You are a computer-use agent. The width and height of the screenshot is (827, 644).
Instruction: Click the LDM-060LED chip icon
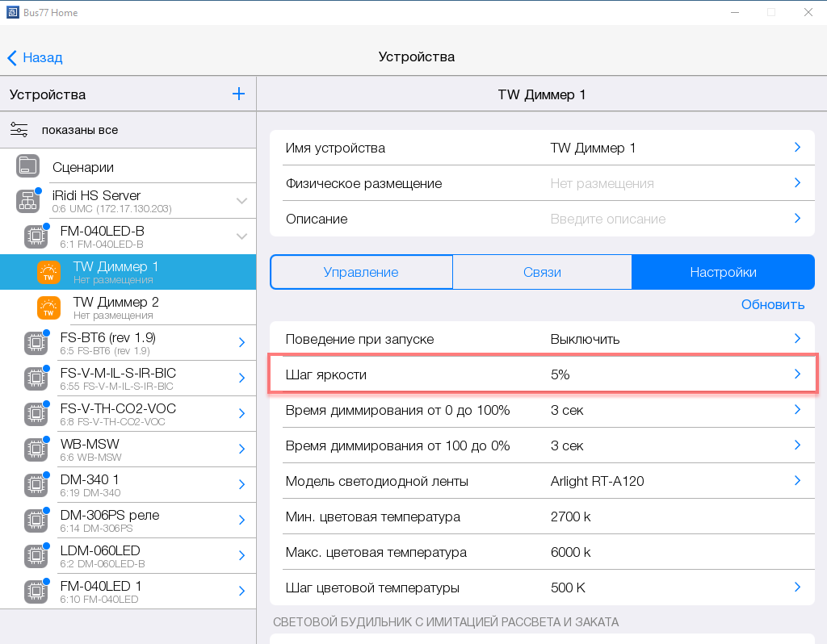[x=36, y=555]
